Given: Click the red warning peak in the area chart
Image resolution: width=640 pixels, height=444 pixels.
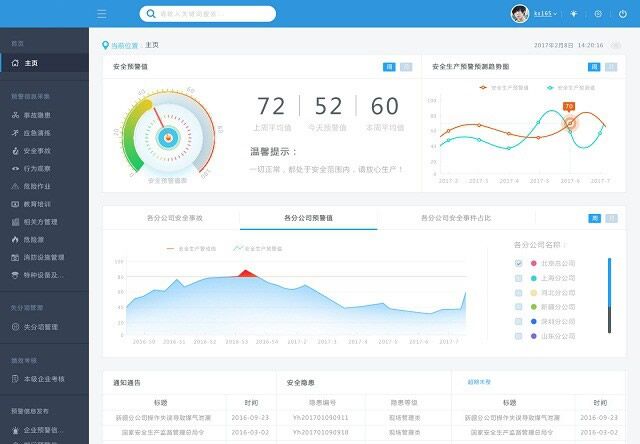Looking at the screenshot, I should pos(247,273).
